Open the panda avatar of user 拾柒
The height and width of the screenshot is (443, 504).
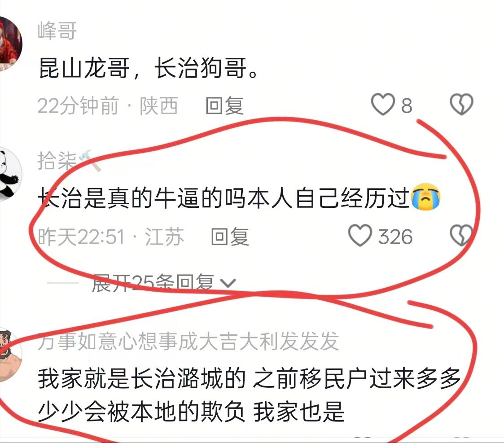click(10, 174)
